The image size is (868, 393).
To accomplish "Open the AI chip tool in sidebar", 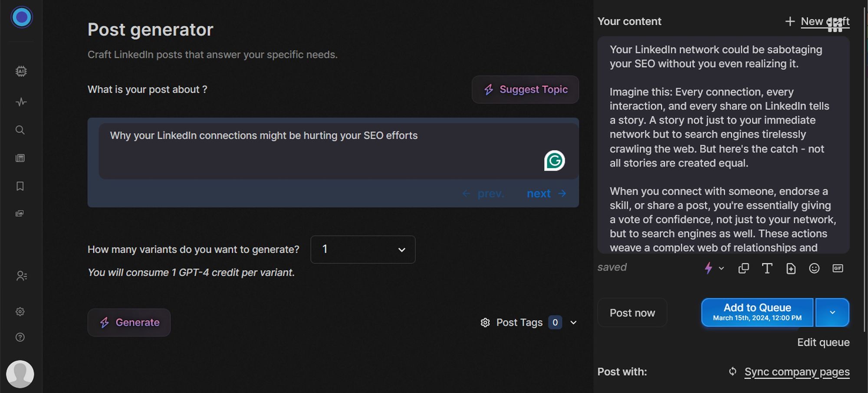I will point(21,71).
